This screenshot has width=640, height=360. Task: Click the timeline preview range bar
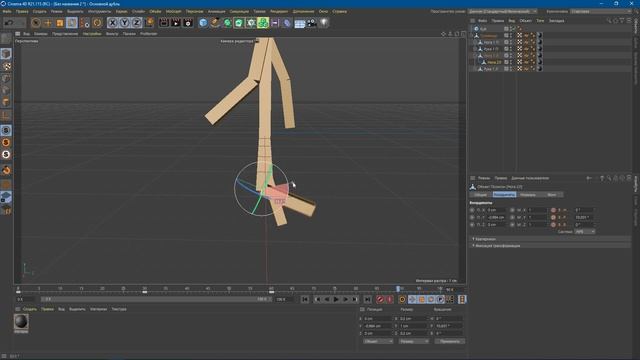(155, 299)
